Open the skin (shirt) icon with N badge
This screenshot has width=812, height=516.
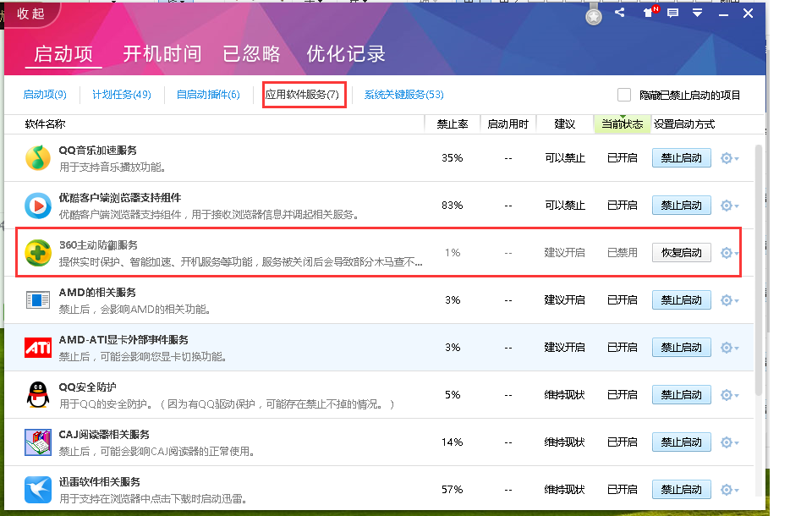pyautogui.click(x=650, y=12)
